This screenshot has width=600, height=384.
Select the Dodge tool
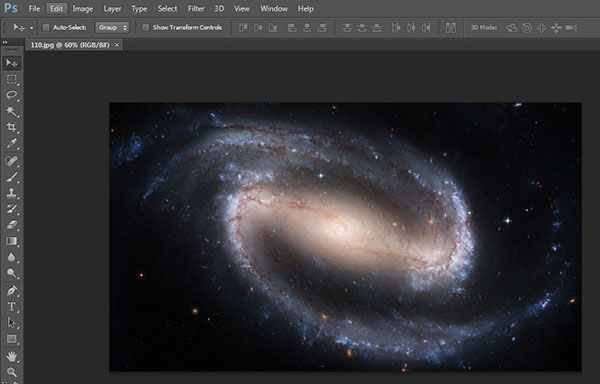11,273
